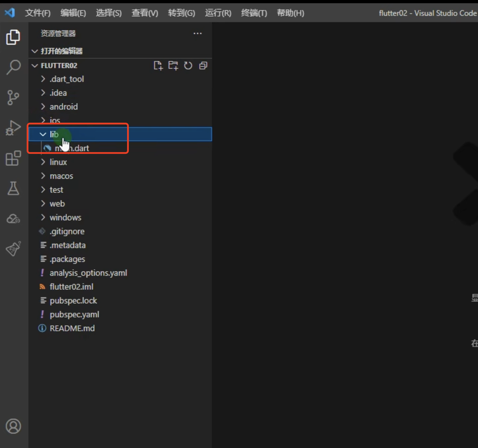Screen dimensions: 478x448
Task: Open explorer more actions ellipsis
Action: coord(198,33)
